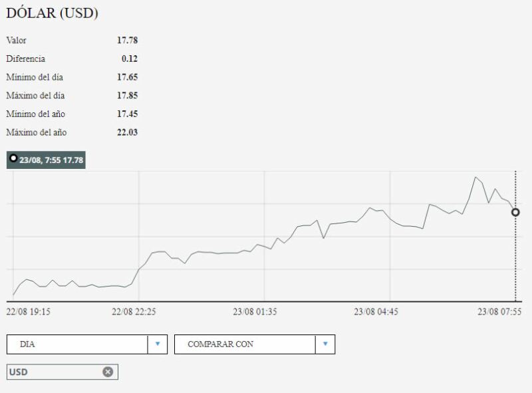Select the Diferencia value 0.12
Image resolution: width=532 pixels, height=393 pixels.
(129, 59)
